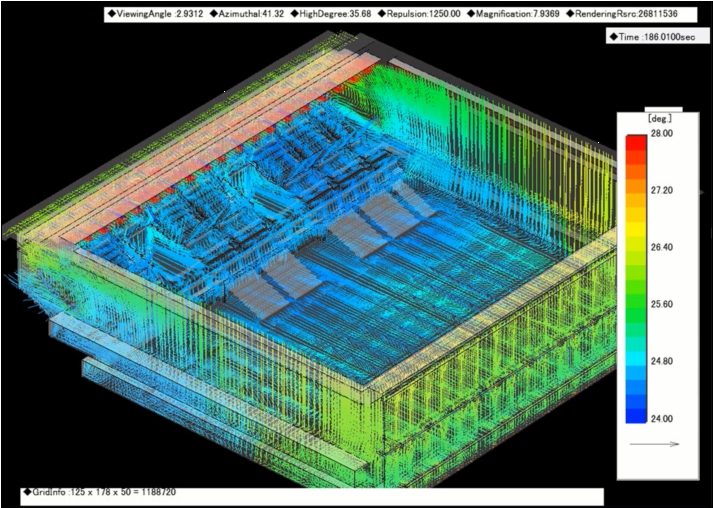Viewport: 713px width, 508px height.
Task: Select the GridInfo 125 x 178 x 50 text
Action: pos(99,492)
